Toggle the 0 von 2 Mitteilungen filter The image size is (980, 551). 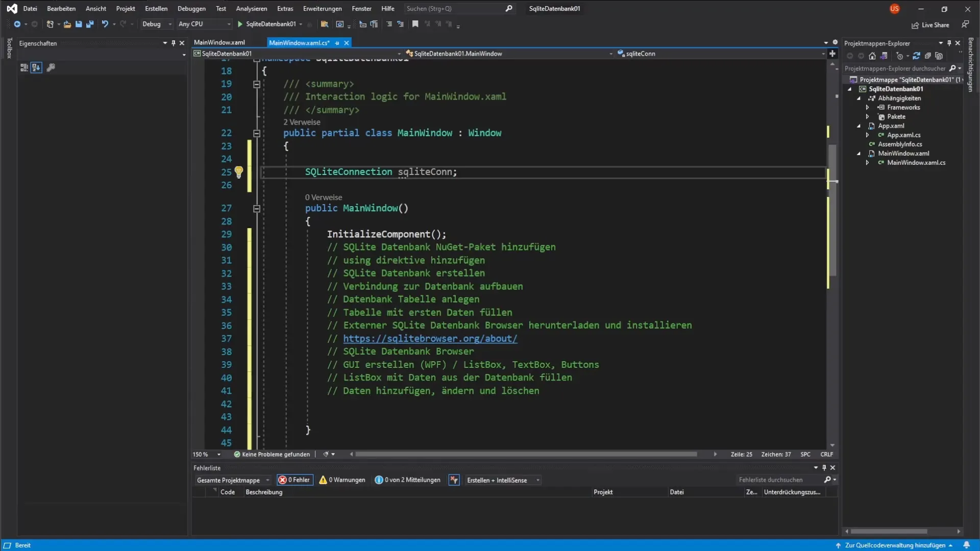[x=407, y=480]
